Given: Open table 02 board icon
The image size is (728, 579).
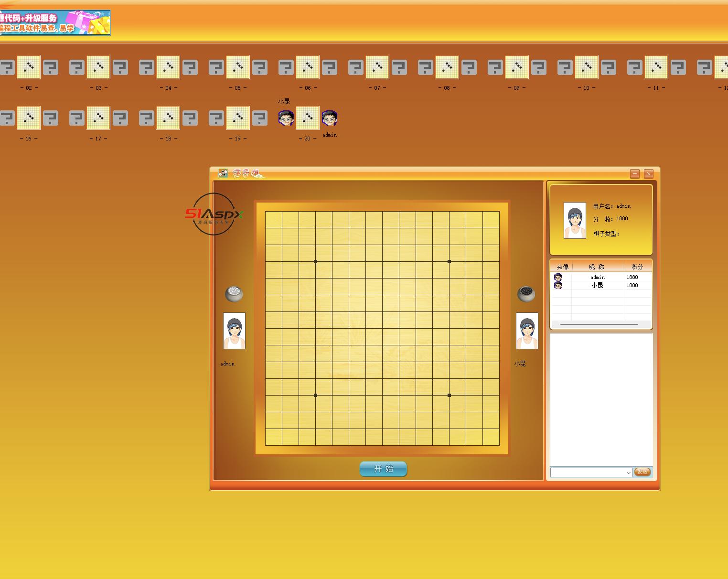Looking at the screenshot, I should point(29,67).
